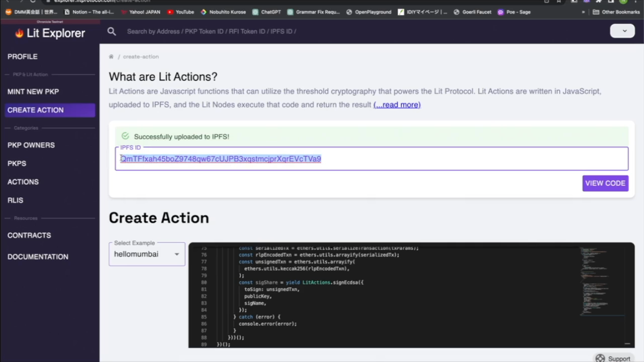Click the Lit Explorer flame logo
Viewport: 644px width, 362px height.
pyautogui.click(x=20, y=34)
